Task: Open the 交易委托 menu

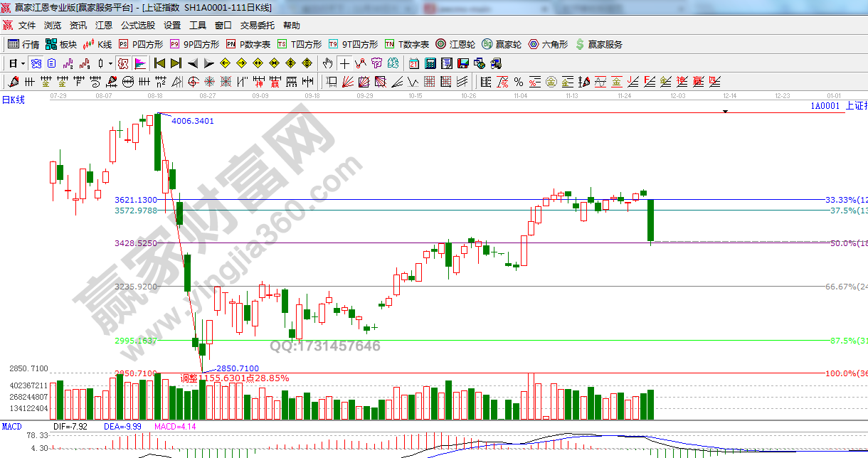Action: click(x=257, y=25)
